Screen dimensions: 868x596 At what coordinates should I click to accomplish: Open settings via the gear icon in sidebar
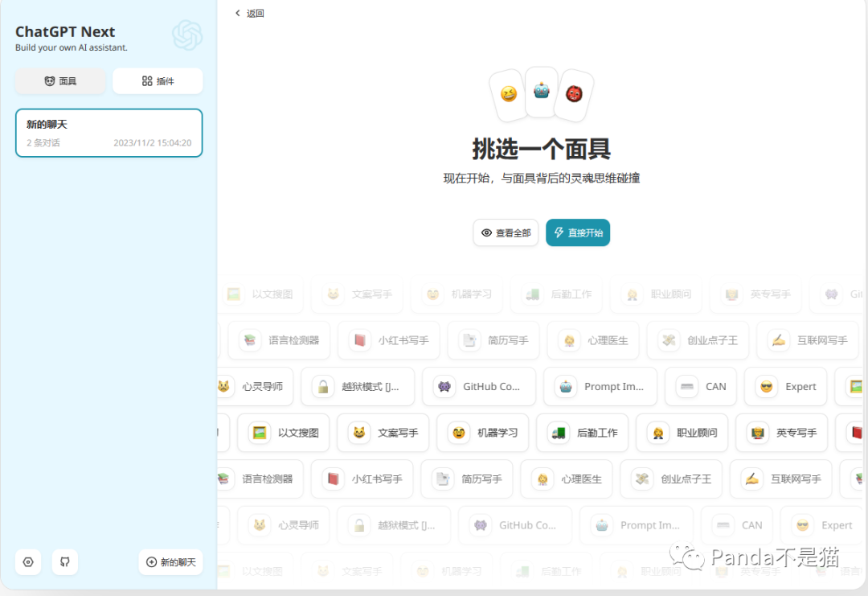(x=28, y=562)
